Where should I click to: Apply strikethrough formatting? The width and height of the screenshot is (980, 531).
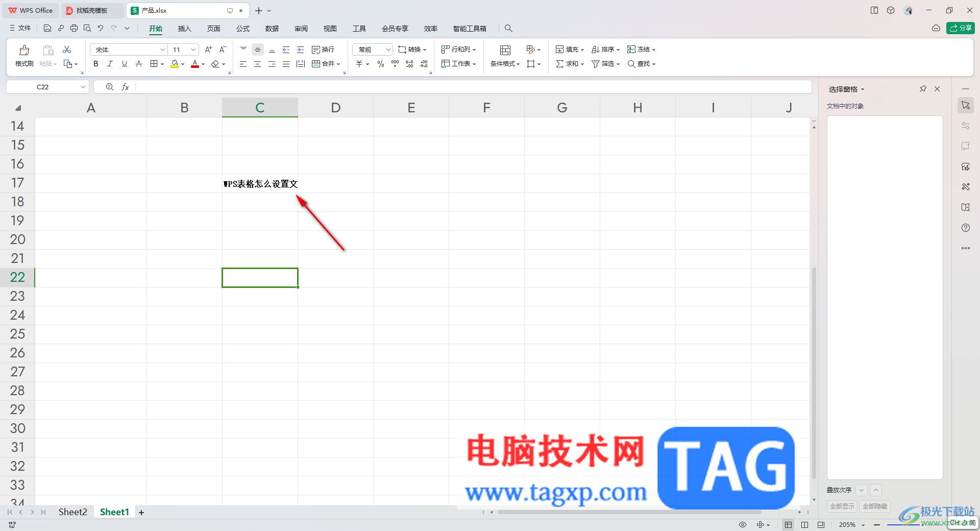(139, 64)
